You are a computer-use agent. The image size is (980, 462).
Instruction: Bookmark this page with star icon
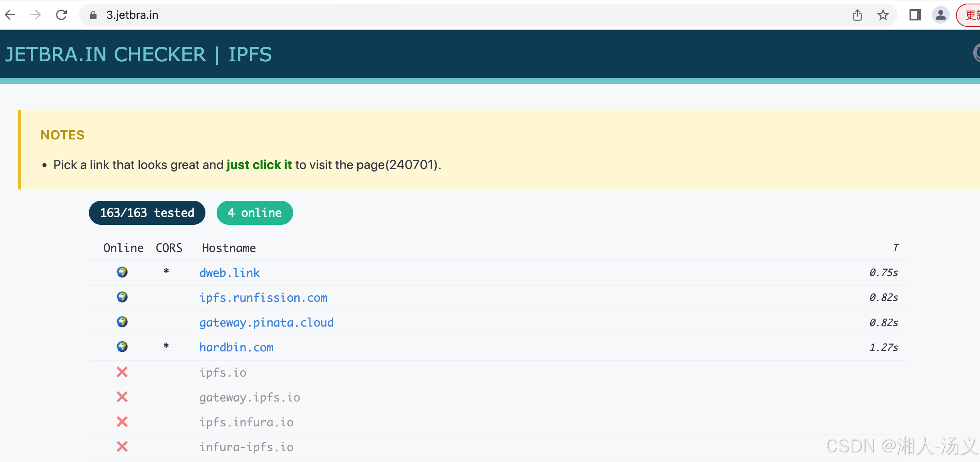883,15
